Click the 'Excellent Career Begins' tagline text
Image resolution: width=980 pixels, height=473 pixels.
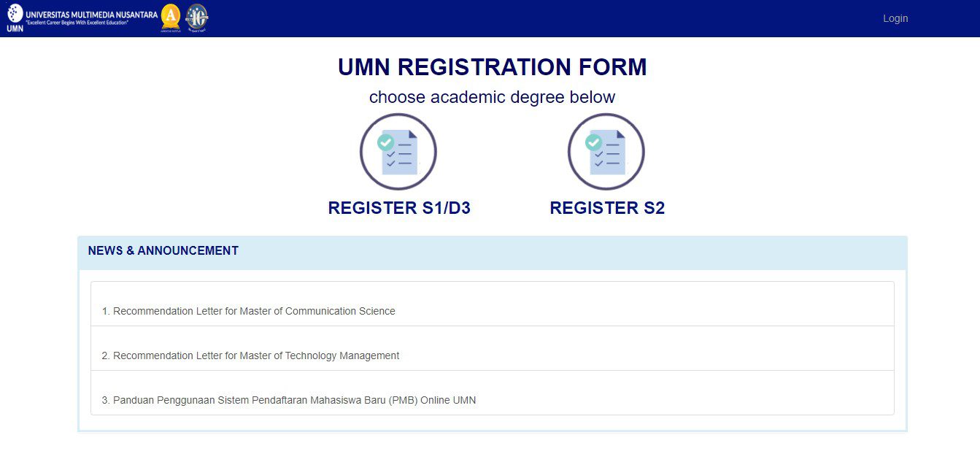[x=77, y=23]
